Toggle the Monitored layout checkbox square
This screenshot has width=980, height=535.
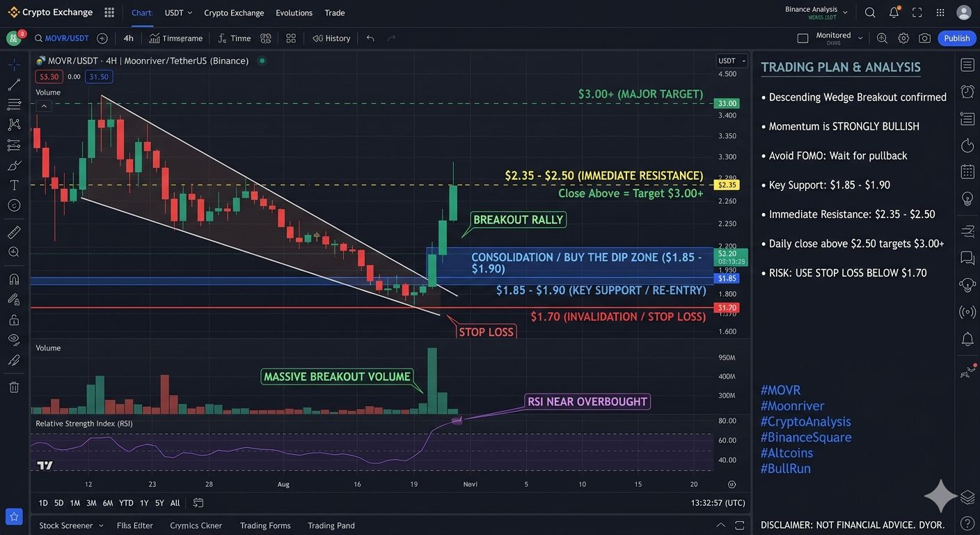pos(803,38)
